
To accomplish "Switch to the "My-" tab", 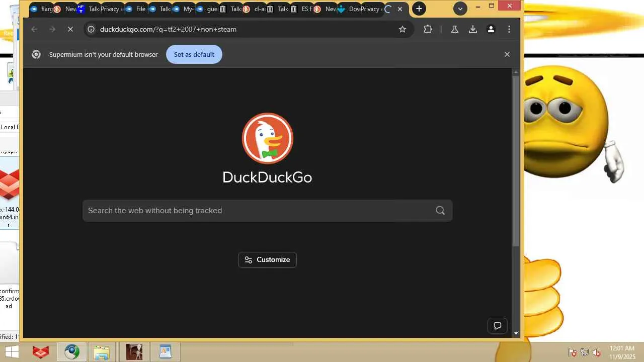I will pyautogui.click(x=184, y=9).
